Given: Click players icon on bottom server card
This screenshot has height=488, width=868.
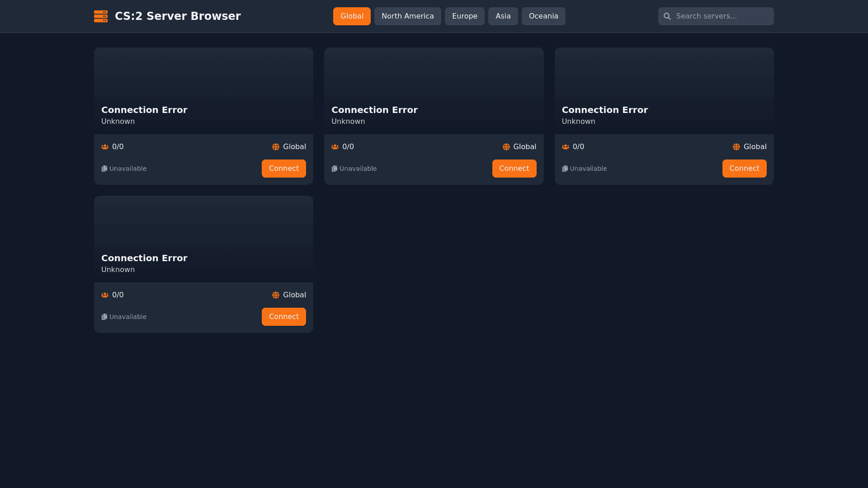Looking at the screenshot, I should tap(105, 295).
